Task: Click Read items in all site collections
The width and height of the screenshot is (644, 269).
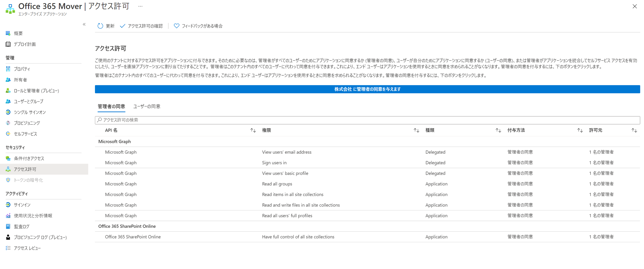Action: coord(293,194)
